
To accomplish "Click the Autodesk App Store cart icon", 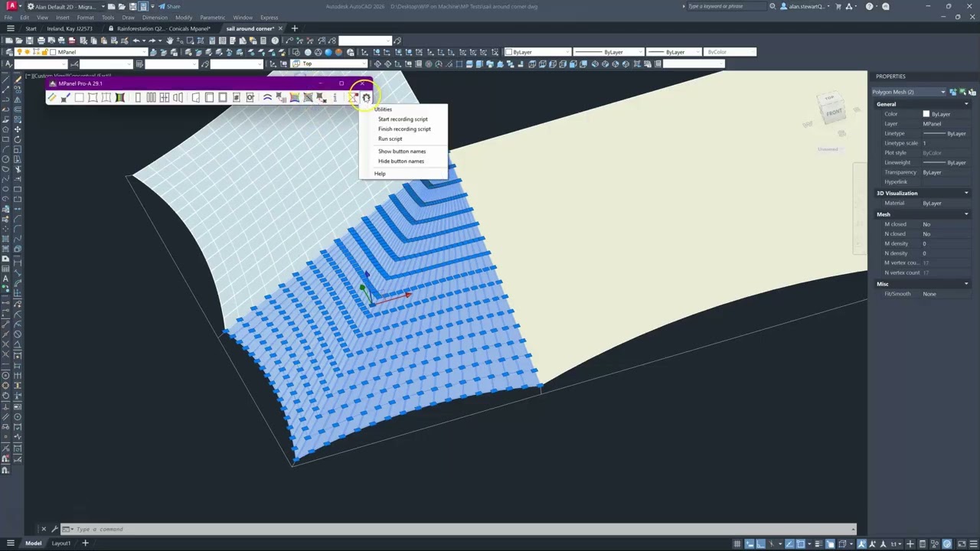I will point(837,6).
